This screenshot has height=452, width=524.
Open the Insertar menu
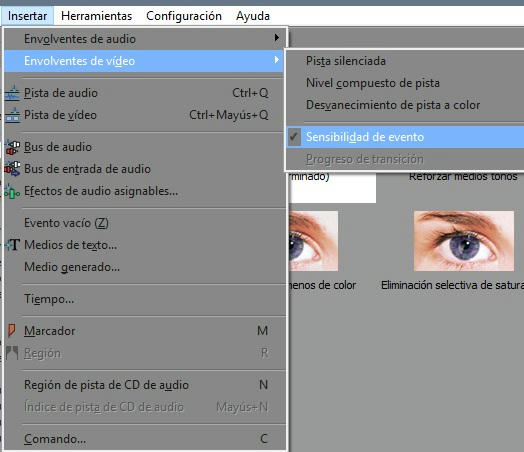[27, 16]
